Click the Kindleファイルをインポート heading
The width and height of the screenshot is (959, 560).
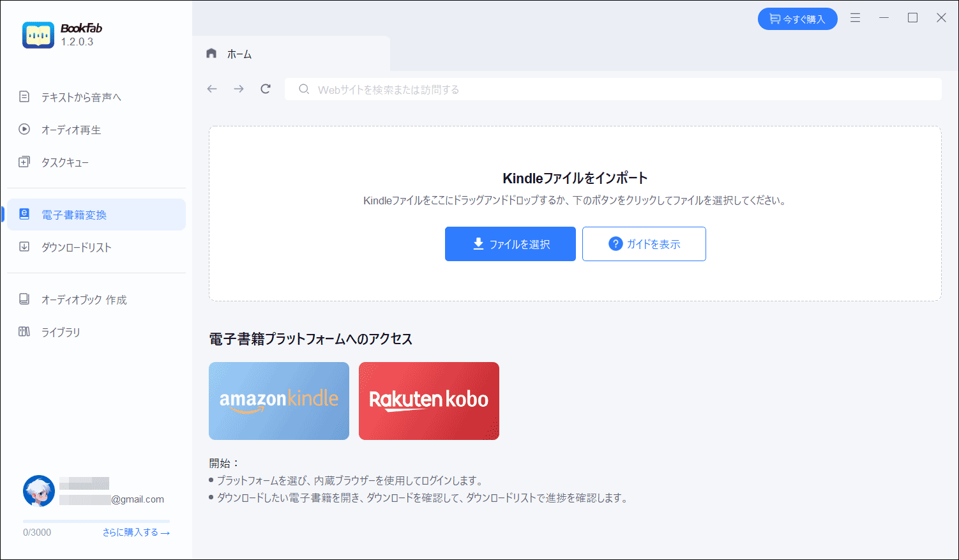coord(575,178)
